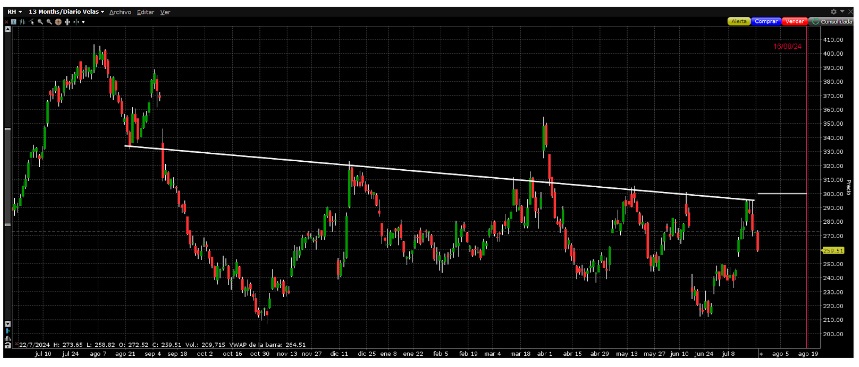Click the second magnifier zoom icon
859x367 pixels.
coord(49,22)
